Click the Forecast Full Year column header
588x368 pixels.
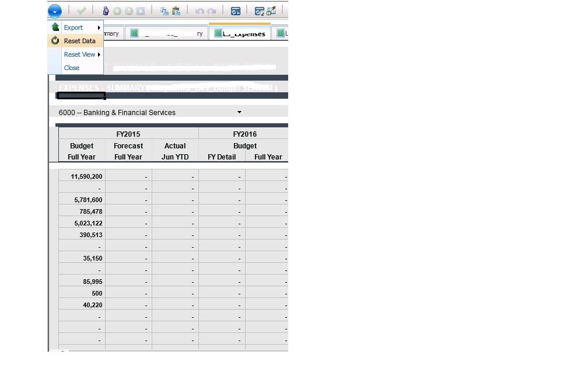point(128,151)
